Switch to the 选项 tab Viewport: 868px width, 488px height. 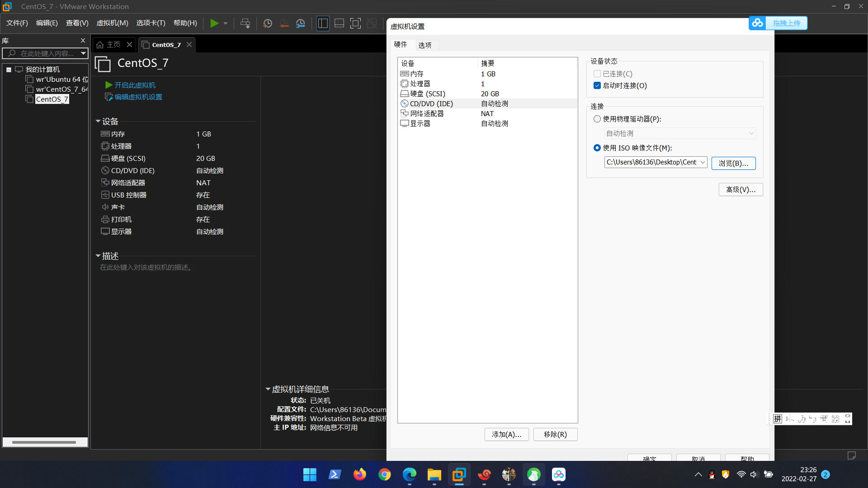coord(425,45)
